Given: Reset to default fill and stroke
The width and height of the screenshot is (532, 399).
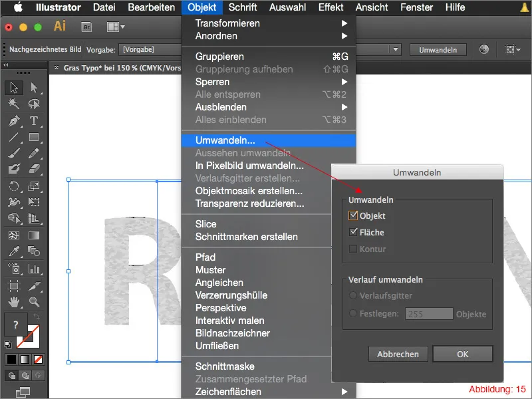Looking at the screenshot, I should coord(7,344).
